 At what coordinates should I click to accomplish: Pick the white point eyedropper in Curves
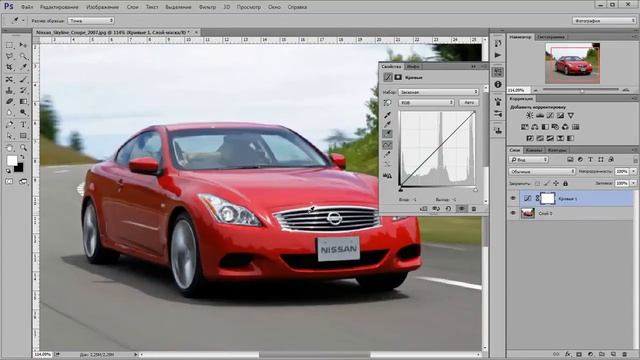click(x=387, y=133)
